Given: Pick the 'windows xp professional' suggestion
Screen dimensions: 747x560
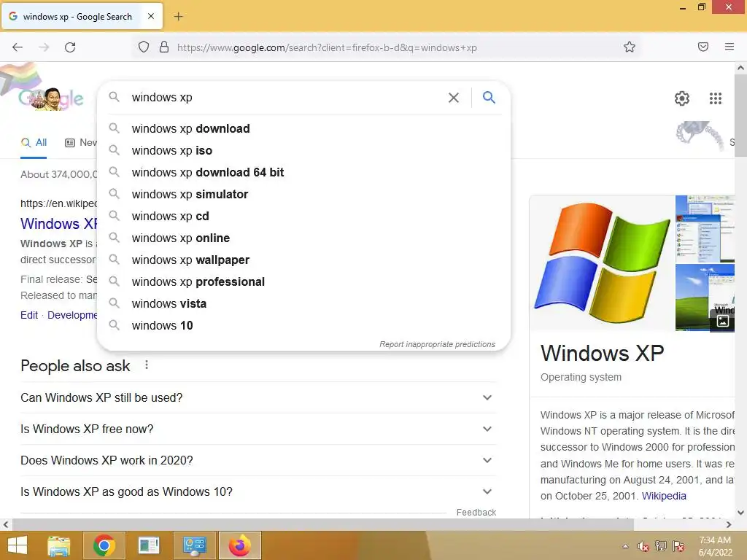Looking at the screenshot, I should (303, 282).
